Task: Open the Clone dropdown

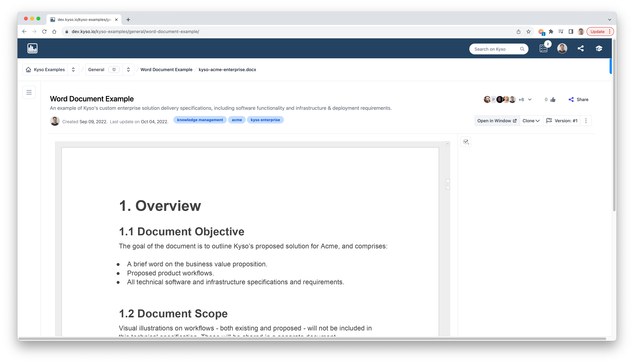Action: tap(531, 121)
